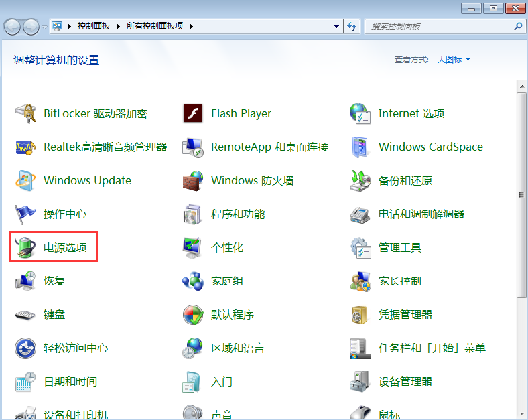Open 操作中心 flag icon
This screenshot has height=420, width=528.
pos(25,214)
